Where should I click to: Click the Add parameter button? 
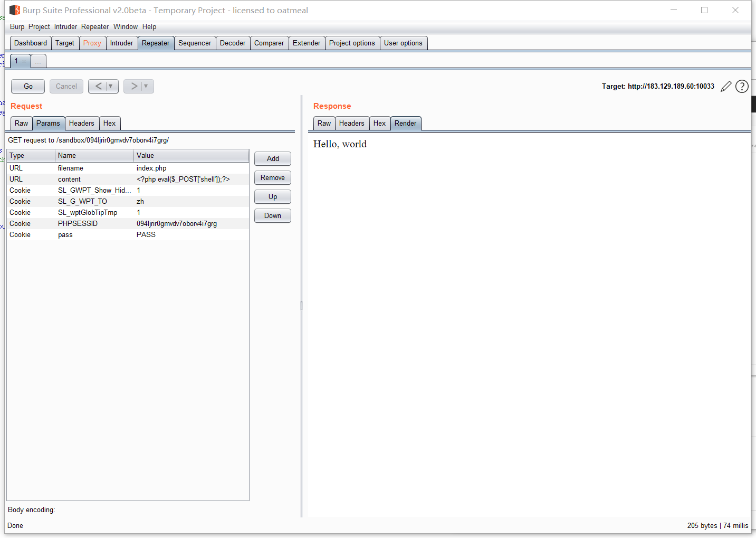273,159
